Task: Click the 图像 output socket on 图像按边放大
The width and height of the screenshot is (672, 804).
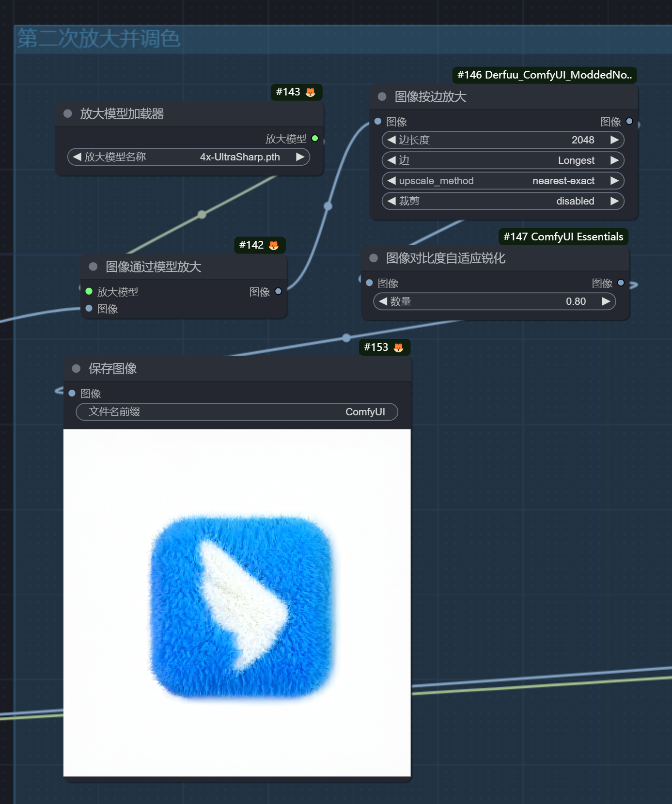Action: 629,121
